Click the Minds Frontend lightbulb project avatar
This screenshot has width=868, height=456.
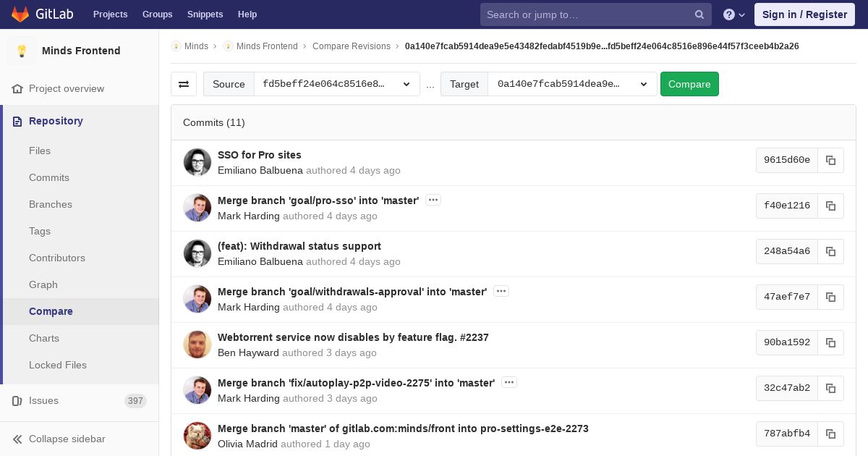point(22,51)
